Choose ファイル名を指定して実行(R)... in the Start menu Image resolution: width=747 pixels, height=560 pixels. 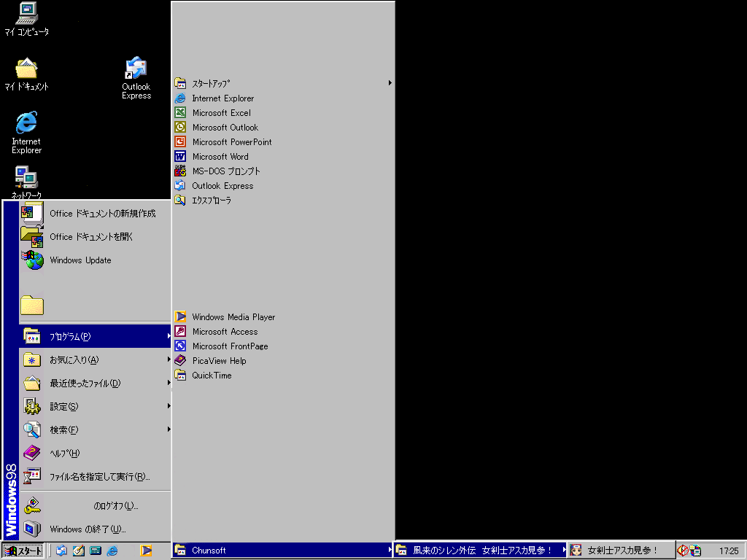point(95,476)
